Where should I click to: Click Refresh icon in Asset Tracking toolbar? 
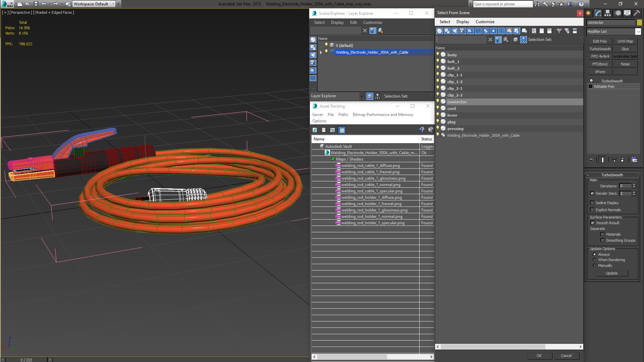[x=315, y=130]
